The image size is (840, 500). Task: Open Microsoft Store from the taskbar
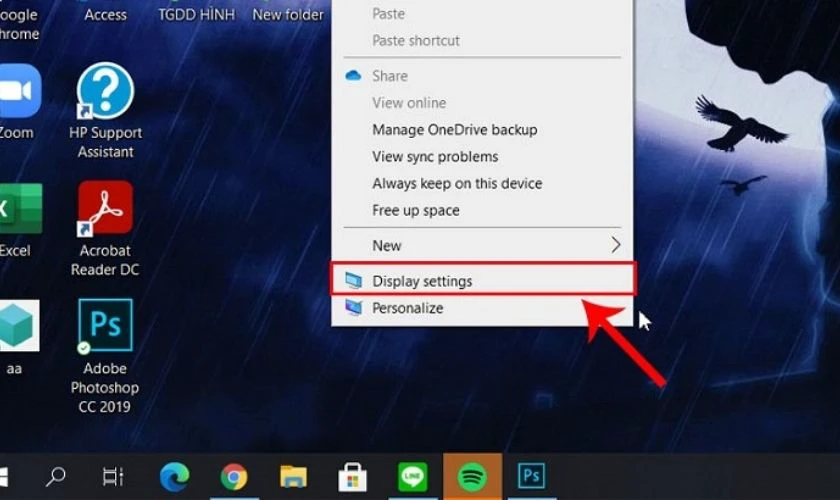[352, 476]
